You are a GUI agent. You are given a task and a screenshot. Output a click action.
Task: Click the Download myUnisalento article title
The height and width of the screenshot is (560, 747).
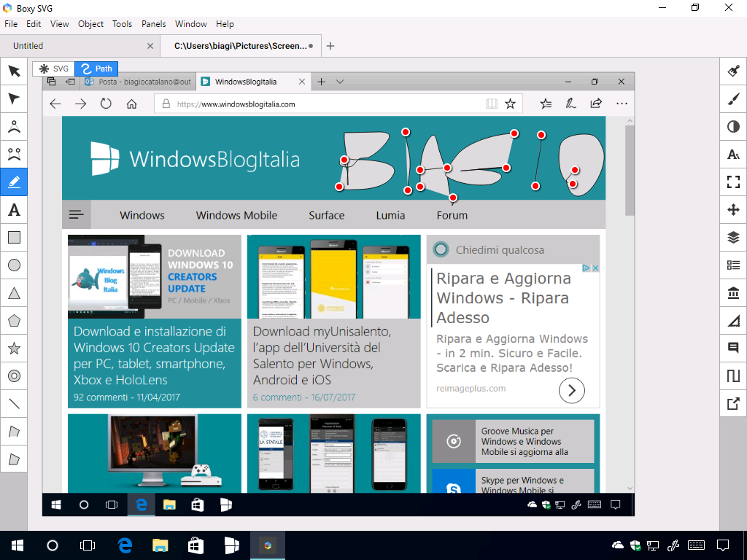coord(322,355)
